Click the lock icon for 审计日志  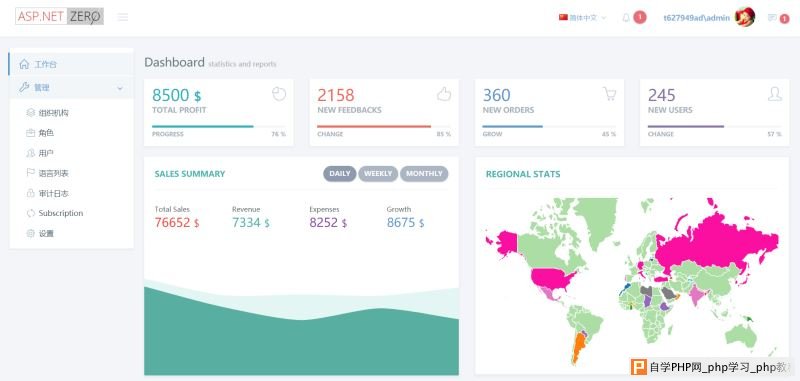tap(31, 193)
